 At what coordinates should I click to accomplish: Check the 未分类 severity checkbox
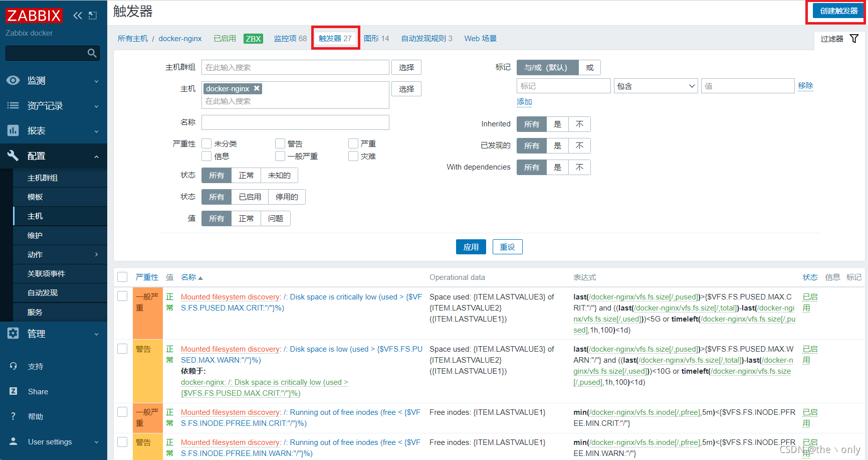point(206,143)
